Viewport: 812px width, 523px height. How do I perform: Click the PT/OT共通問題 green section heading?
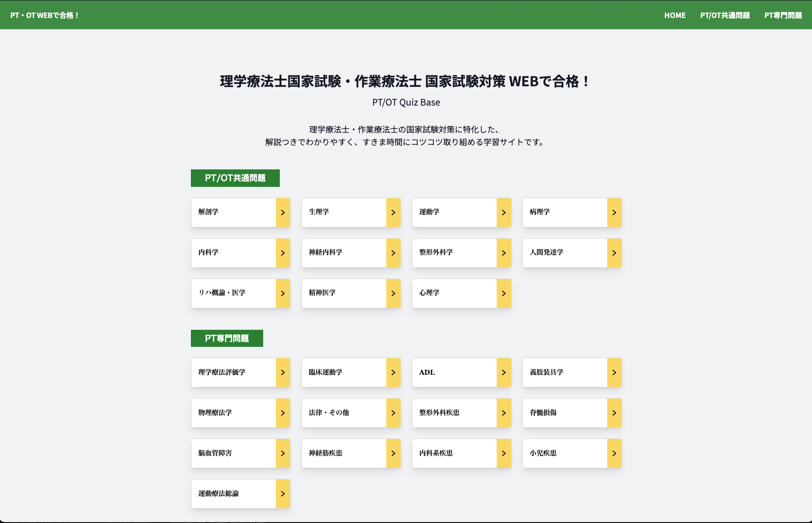(235, 178)
